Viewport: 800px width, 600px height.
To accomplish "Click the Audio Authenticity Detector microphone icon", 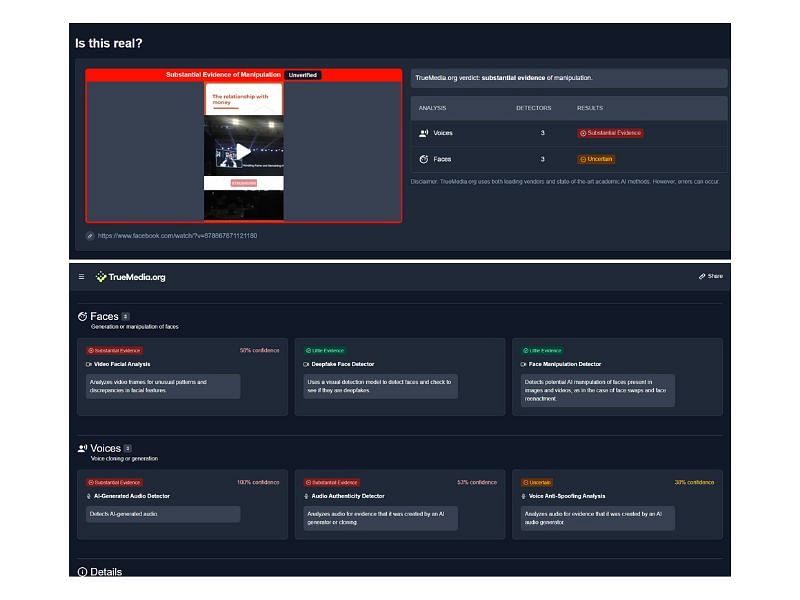I will point(306,496).
